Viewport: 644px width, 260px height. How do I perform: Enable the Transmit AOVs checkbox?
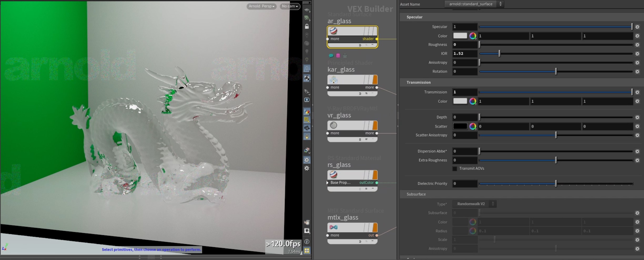(x=455, y=168)
